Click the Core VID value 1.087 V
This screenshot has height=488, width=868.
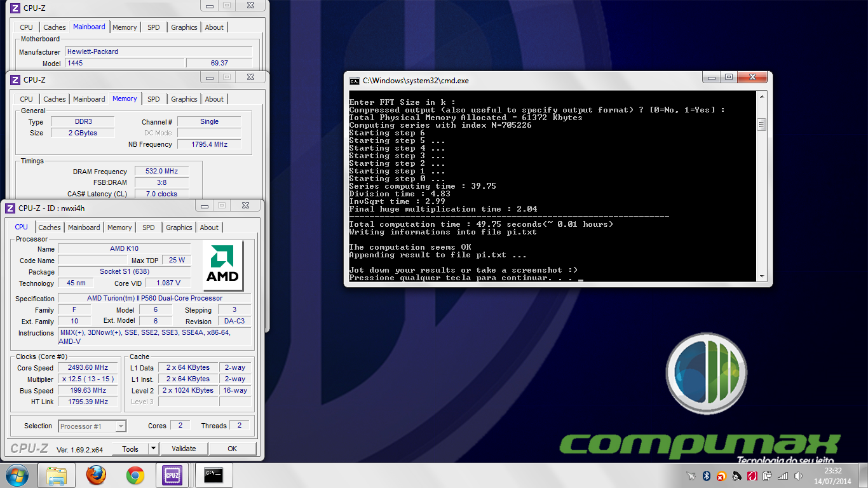click(x=168, y=283)
